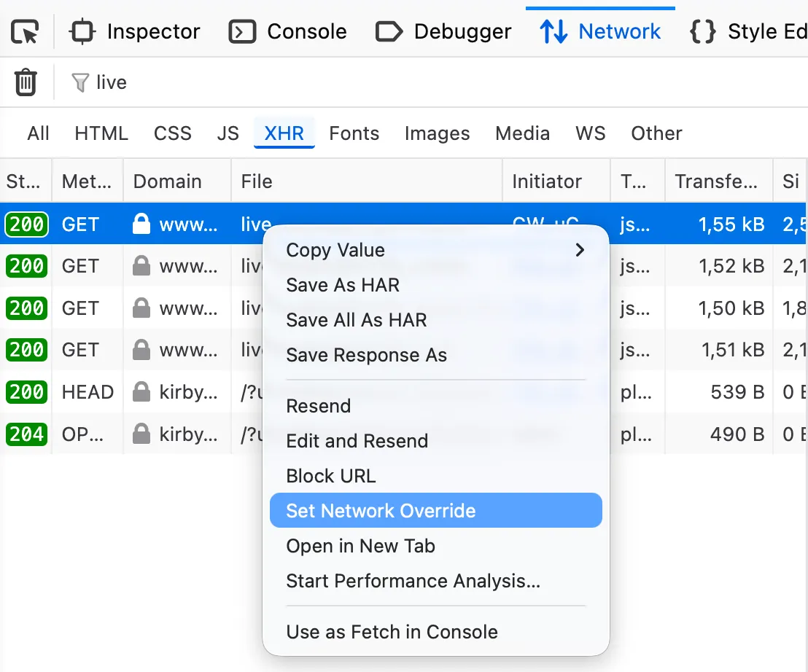Viewport: 808px width, 672px height.
Task: Choose Start Performance Analysis
Action: [x=436, y=582]
